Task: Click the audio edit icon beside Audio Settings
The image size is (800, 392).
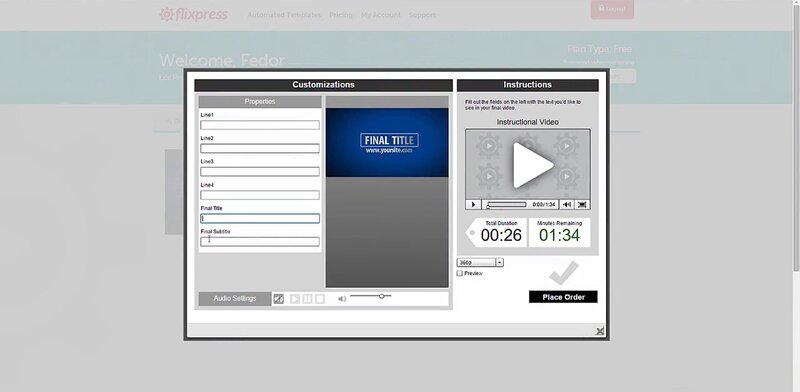Action: 279,299
